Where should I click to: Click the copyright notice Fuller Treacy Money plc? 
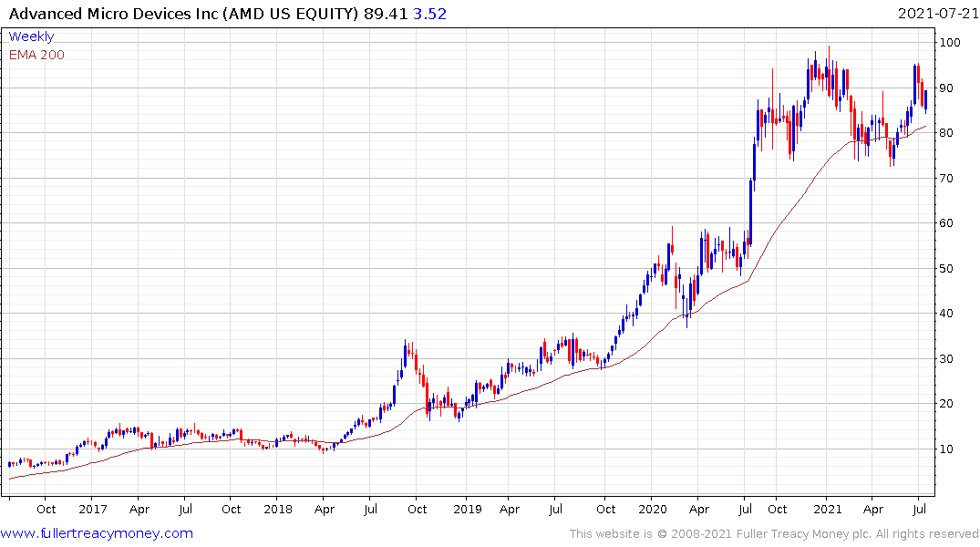[774, 534]
